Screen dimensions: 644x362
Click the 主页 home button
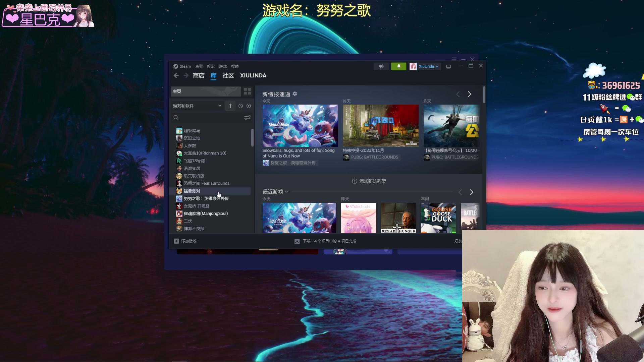206,92
